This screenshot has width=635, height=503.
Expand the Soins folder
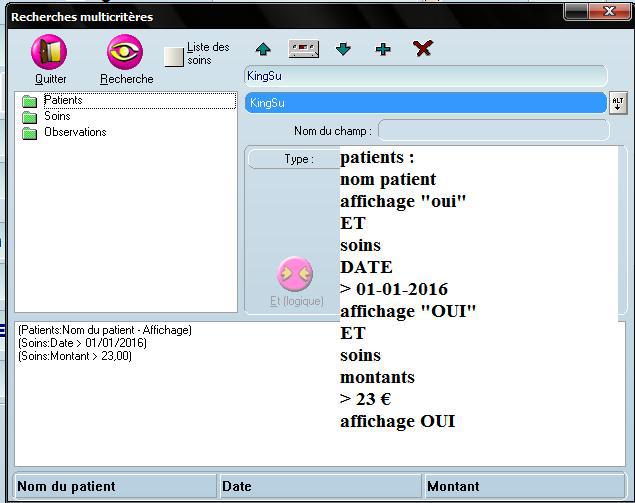click(57, 116)
